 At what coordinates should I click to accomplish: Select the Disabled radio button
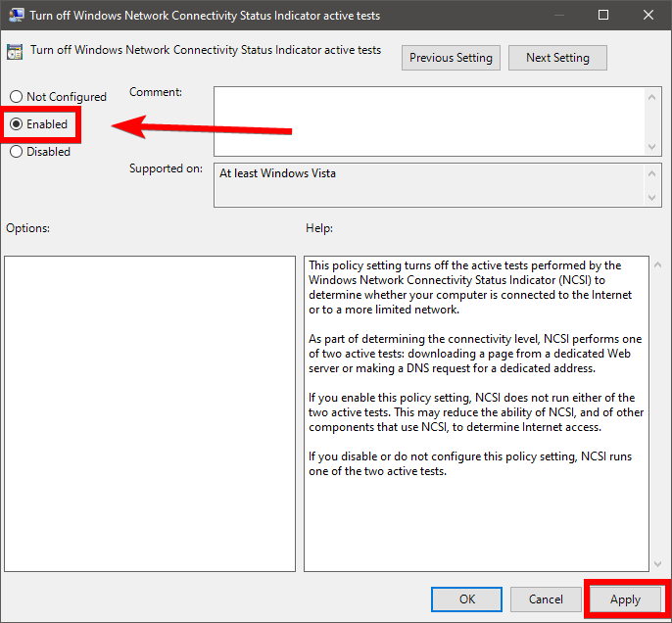tap(40, 152)
